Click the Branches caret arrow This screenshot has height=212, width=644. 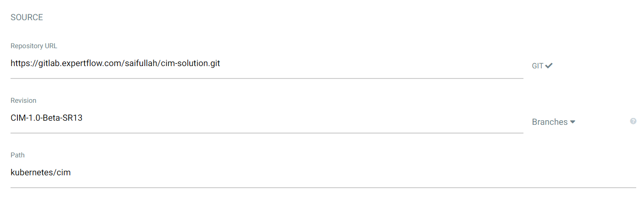coord(572,122)
